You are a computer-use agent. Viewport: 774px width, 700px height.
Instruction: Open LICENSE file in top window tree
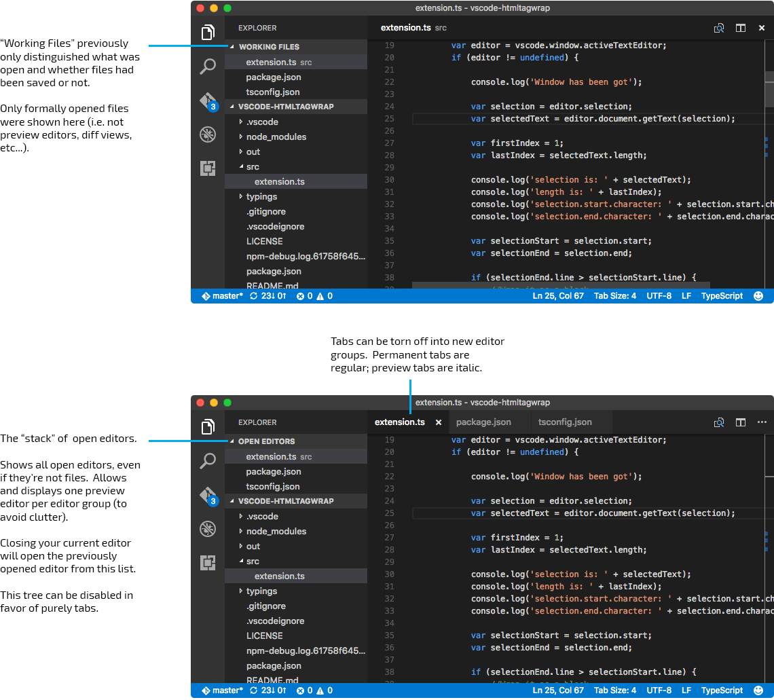295,242
